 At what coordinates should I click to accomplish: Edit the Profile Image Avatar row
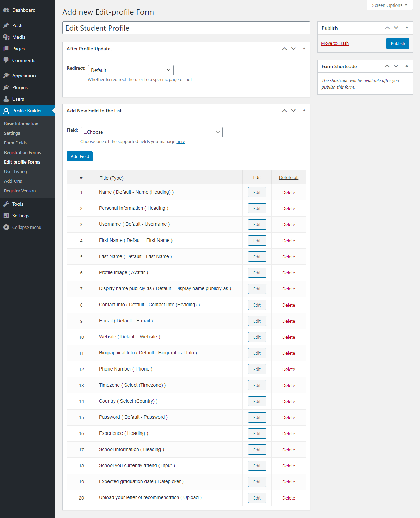tap(257, 273)
